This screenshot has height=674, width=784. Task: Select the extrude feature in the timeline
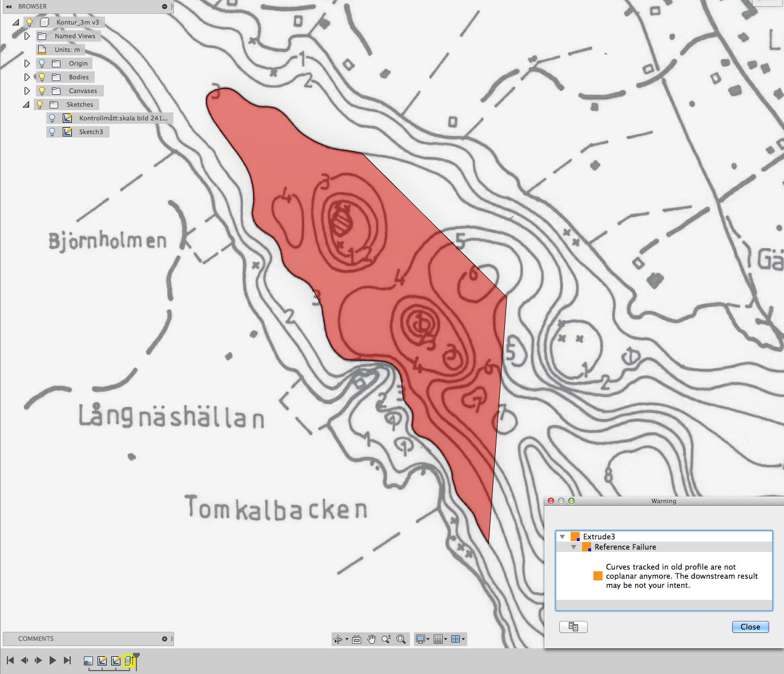click(x=130, y=661)
